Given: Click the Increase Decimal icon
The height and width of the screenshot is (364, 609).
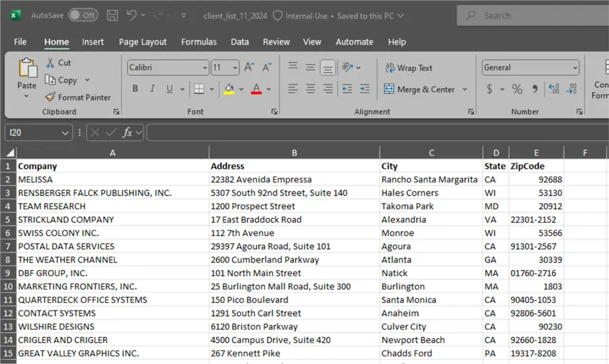Looking at the screenshot, I should point(554,89).
